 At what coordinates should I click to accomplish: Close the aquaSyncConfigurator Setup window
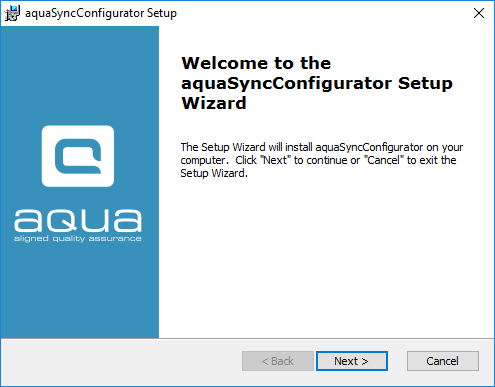pyautogui.click(x=479, y=13)
